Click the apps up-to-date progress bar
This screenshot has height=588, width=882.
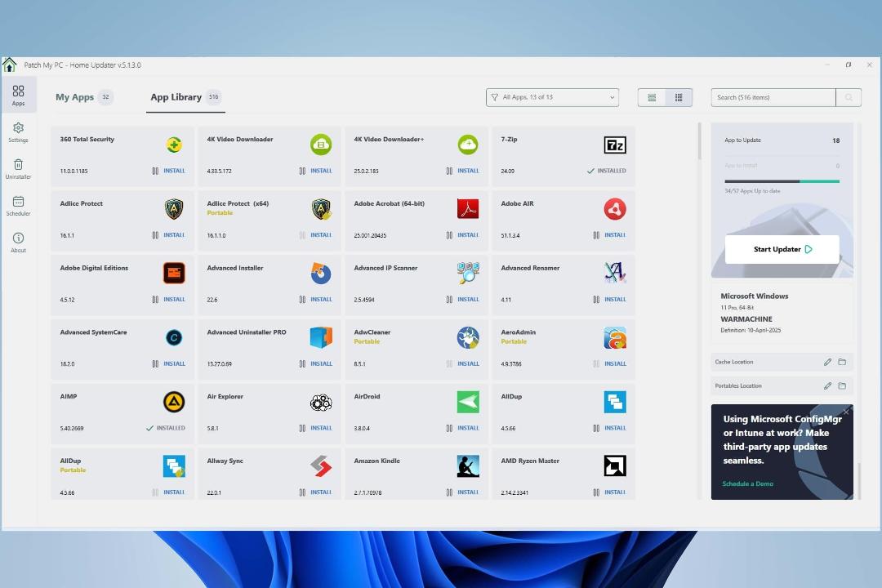782,181
